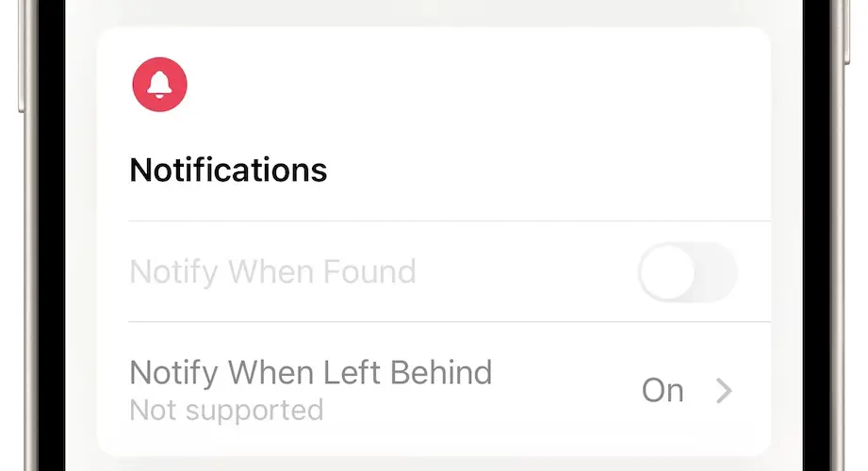The height and width of the screenshot is (471, 868).
Task: Tap the gray strip below the Notifications card
Action: click(434, 463)
